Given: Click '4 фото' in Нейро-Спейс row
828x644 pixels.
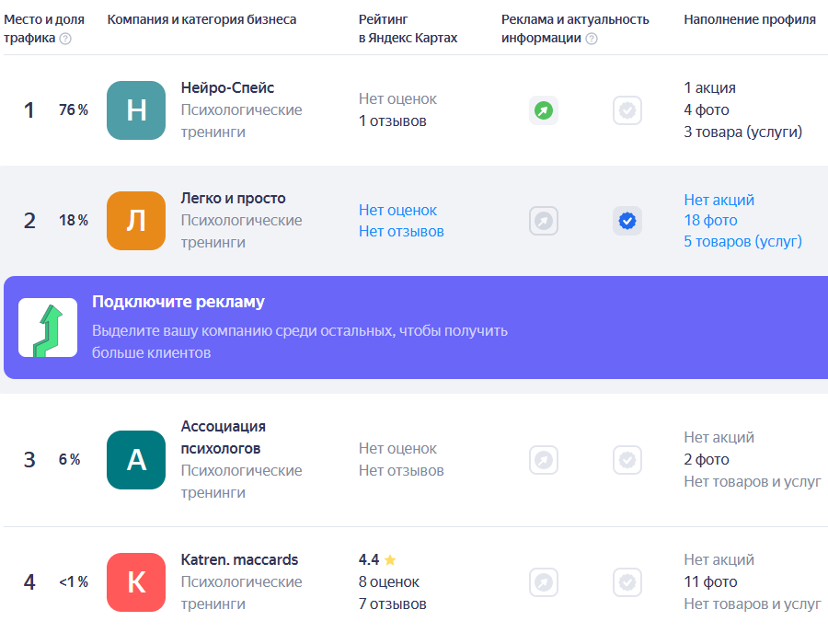Looking at the screenshot, I should tap(706, 109).
